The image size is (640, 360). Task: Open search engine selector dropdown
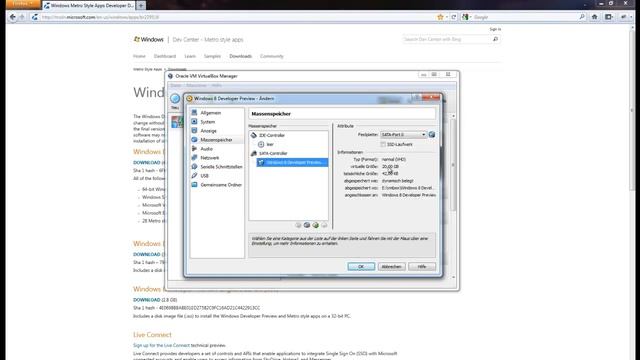point(466,17)
